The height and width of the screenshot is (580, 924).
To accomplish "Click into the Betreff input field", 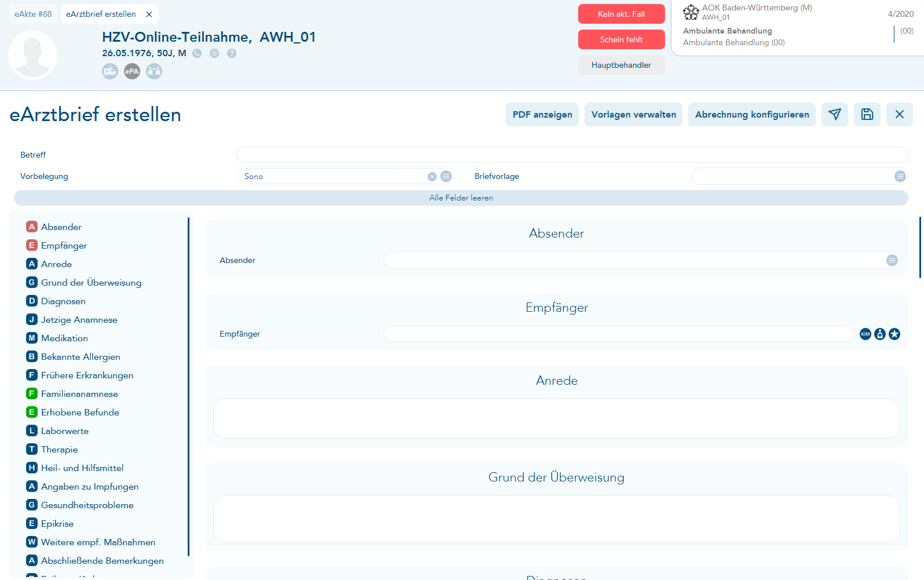I will click(x=572, y=155).
